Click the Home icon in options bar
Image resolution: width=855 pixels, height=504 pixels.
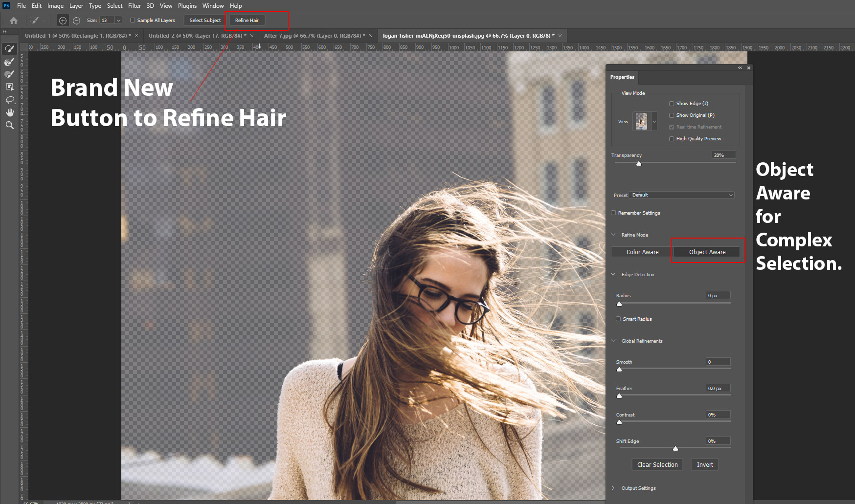14,21
